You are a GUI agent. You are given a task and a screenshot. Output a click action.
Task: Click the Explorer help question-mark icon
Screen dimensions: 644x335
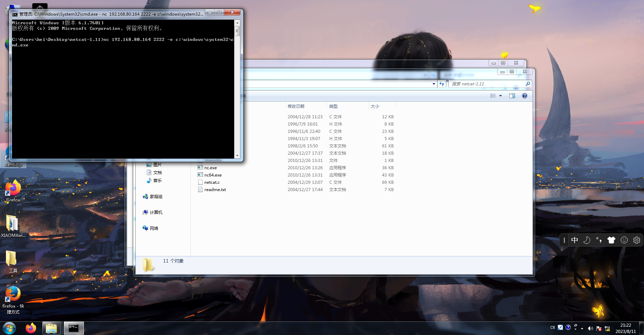pos(524,96)
